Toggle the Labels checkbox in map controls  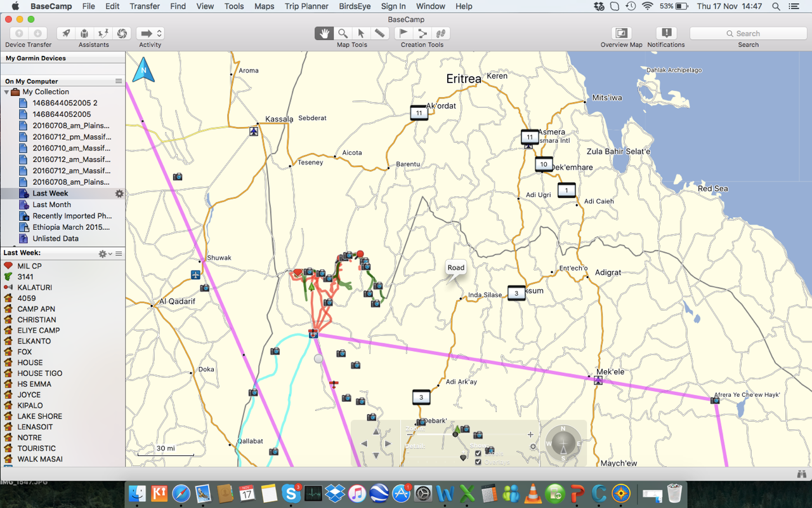(478, 453)
